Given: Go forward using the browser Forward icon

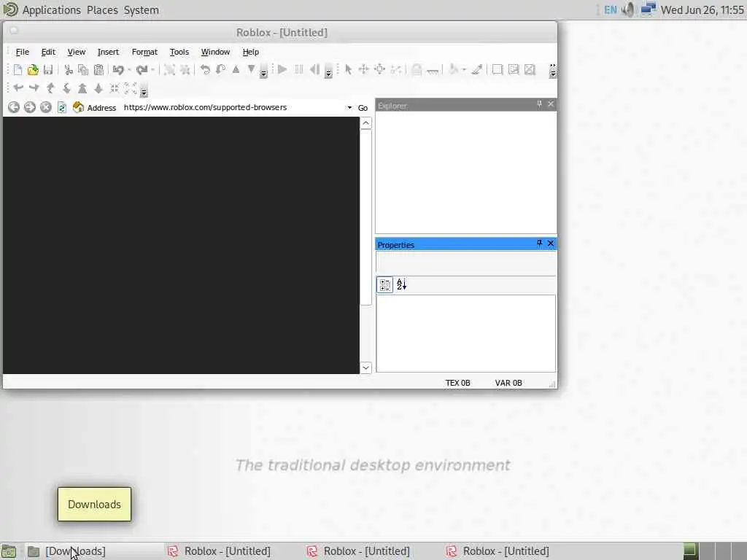Looking at the screenshot, I should pos(29,108).
